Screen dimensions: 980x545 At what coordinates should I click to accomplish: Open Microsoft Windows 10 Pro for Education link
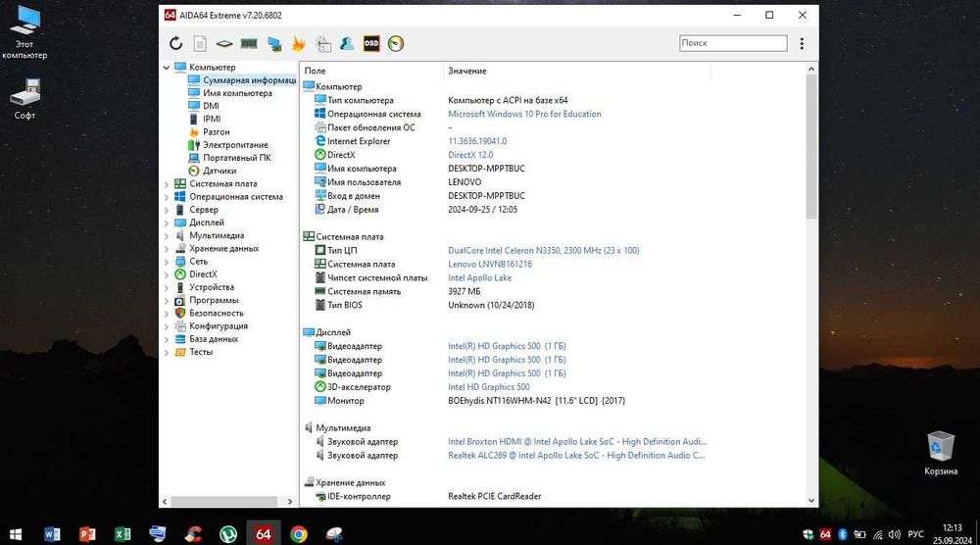point(524,114)
